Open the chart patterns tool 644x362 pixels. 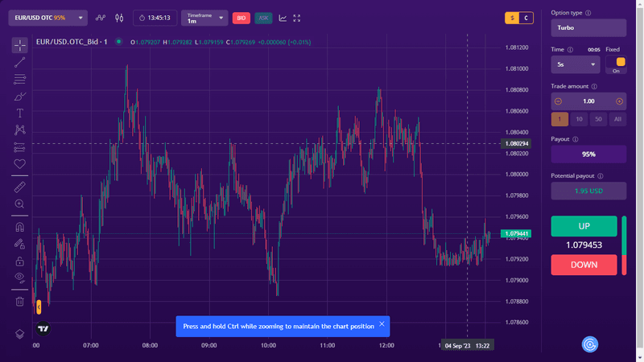(19, 130)
